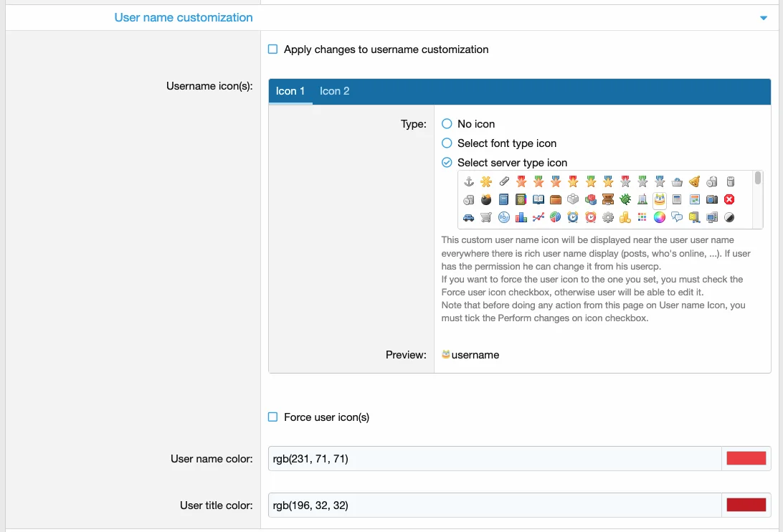
Task: Select the camera icon
Action: click(711, 199)
